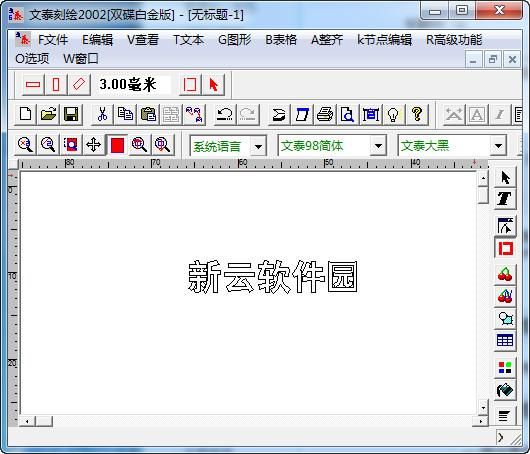The height and width of the screenshot is (454, 530).
Task: Click the single cherry icon in right toolbox
Action: click(505, 274)
